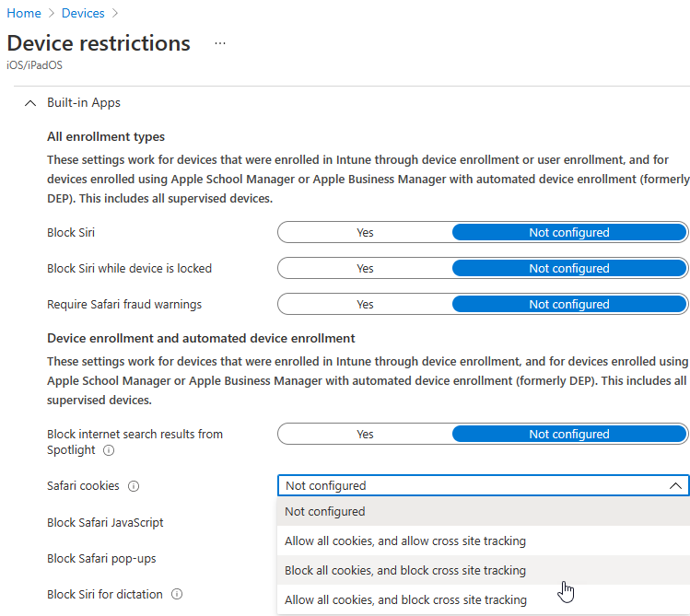Click the Block Safari JavaScript label
The width and height of the screenshot is (690, 616).
(x=105, y=522)
